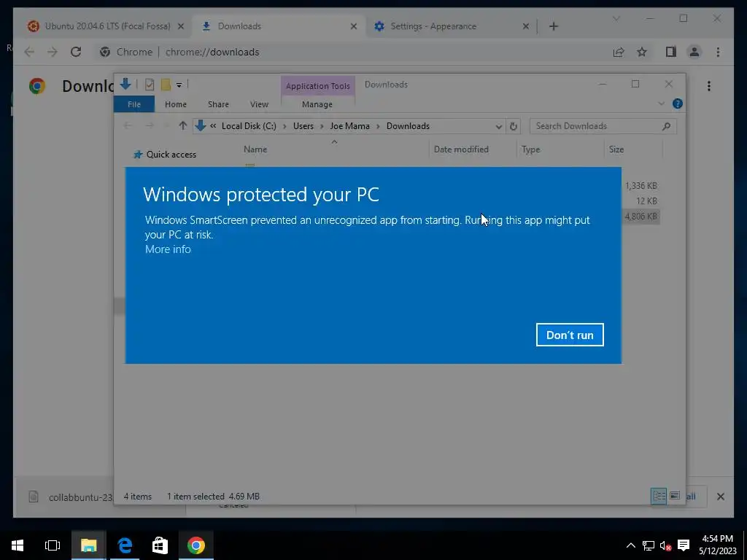The image size is (747, 560).
Task: Open the Chrome side panel icon
Action: 671,52
